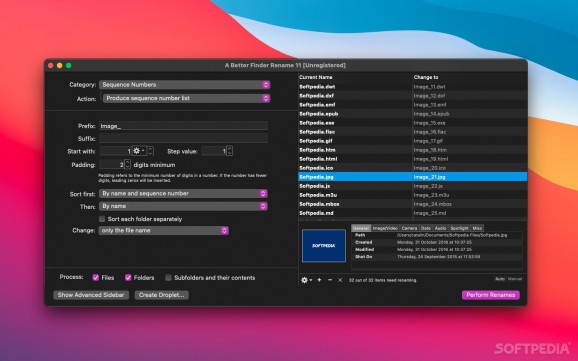Viewport: 578px width, 361px height.
Task: Select the Softpedia.epub row
Action: pos(412,114)
